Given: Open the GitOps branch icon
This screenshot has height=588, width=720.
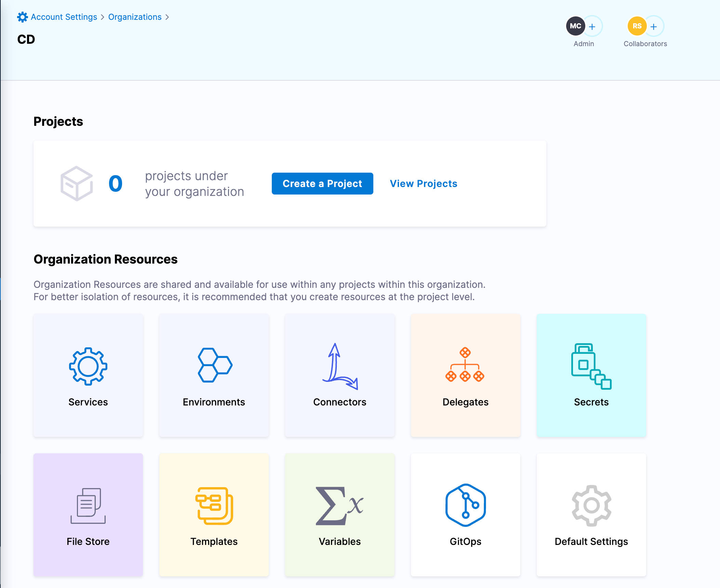Looking at the screenshot, I should [x=465, y=505].
